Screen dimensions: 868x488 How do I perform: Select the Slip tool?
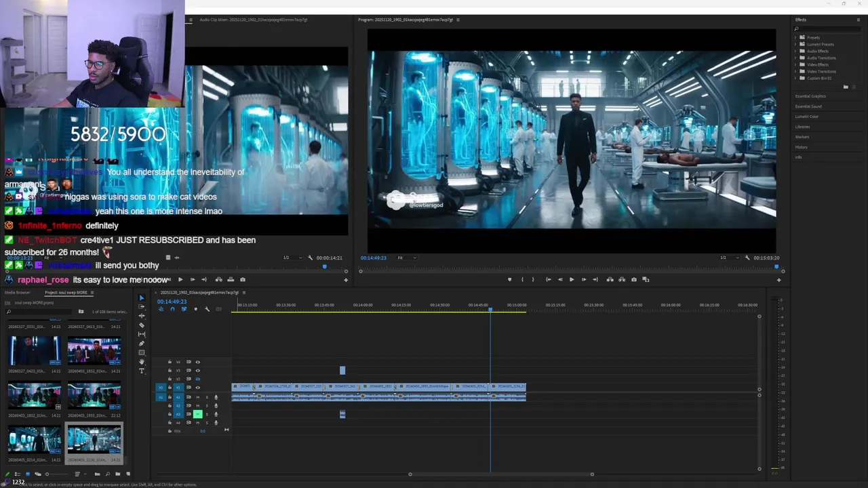pyautogui.click(x=142, y=334)
